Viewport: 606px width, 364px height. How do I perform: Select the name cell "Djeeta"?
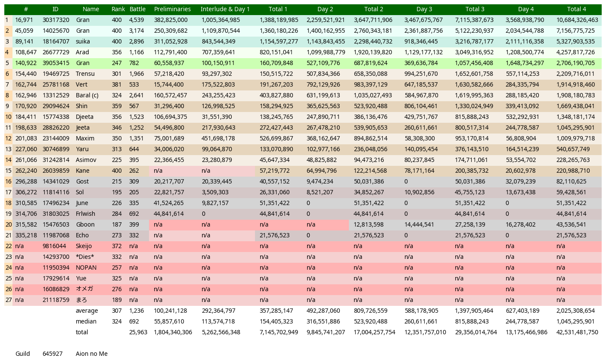[x=84, y=117]
